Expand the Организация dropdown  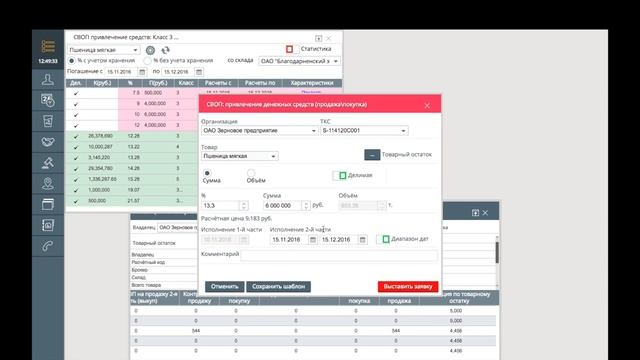pos(313,131)
